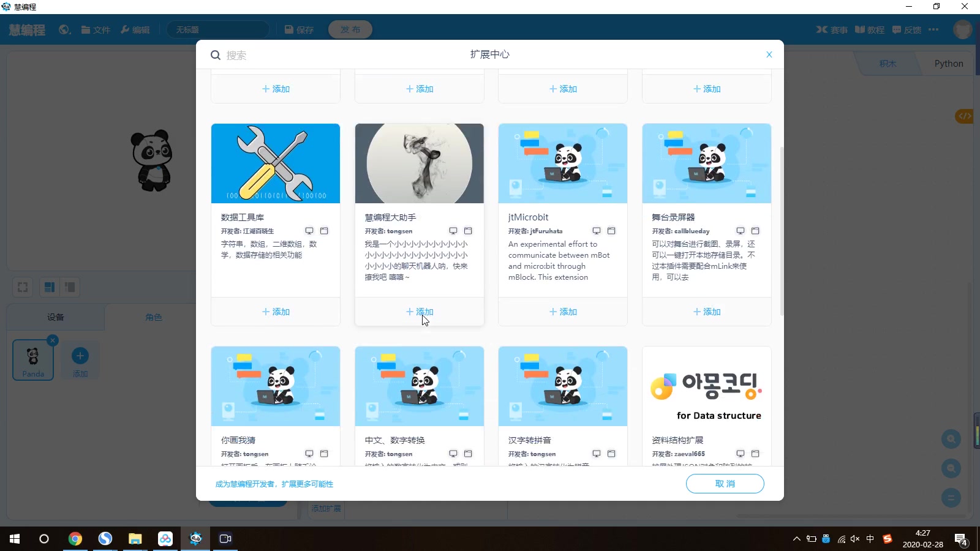Screen dimensions: 980x551
Task: Click the globe language icon
Action: pyautogui.click(x=64, y=29)
